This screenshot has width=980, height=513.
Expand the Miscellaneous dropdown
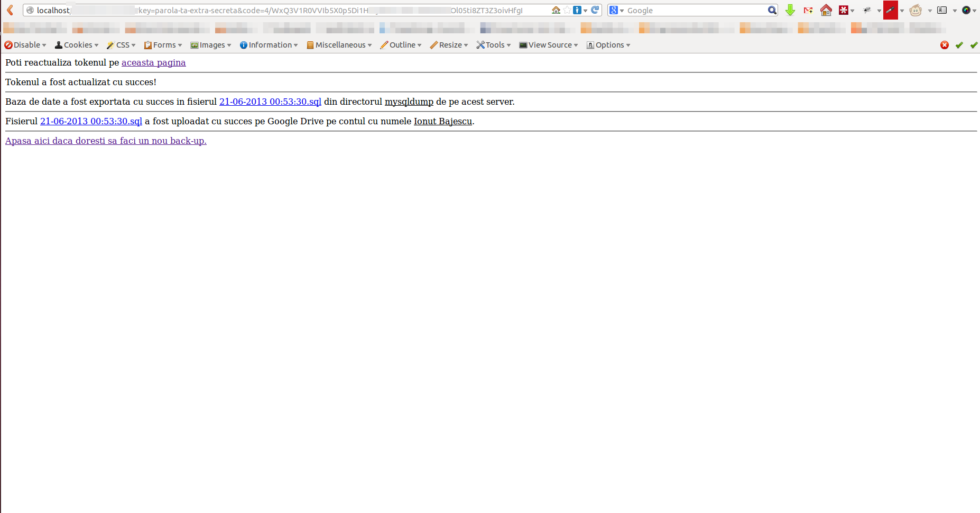(339, 45)
